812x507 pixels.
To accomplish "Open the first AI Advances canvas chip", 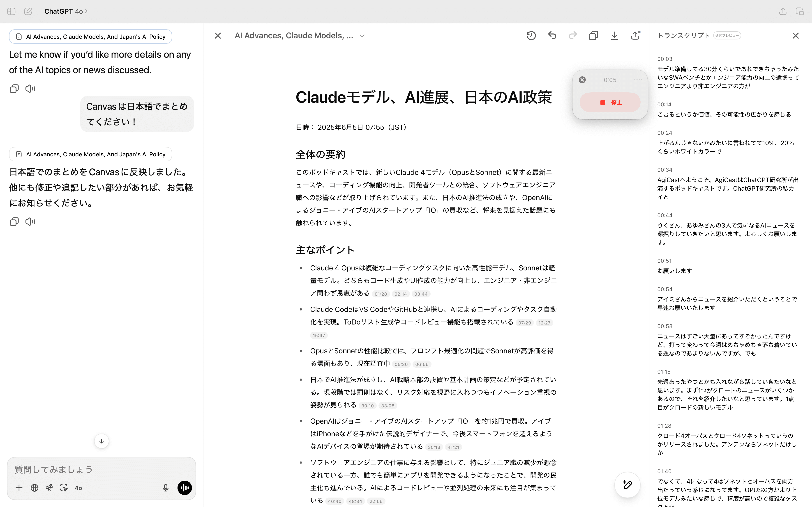I will (x=91, y=37).
